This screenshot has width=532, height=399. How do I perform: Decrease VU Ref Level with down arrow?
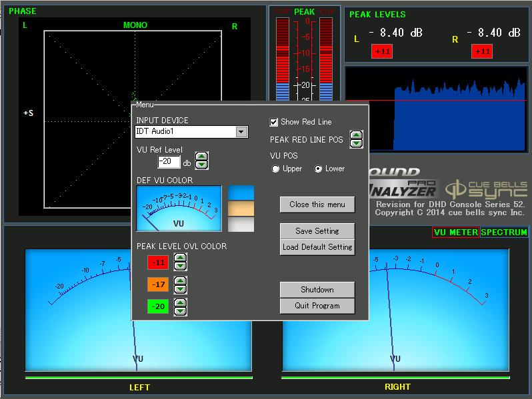[x=201, y=165]
